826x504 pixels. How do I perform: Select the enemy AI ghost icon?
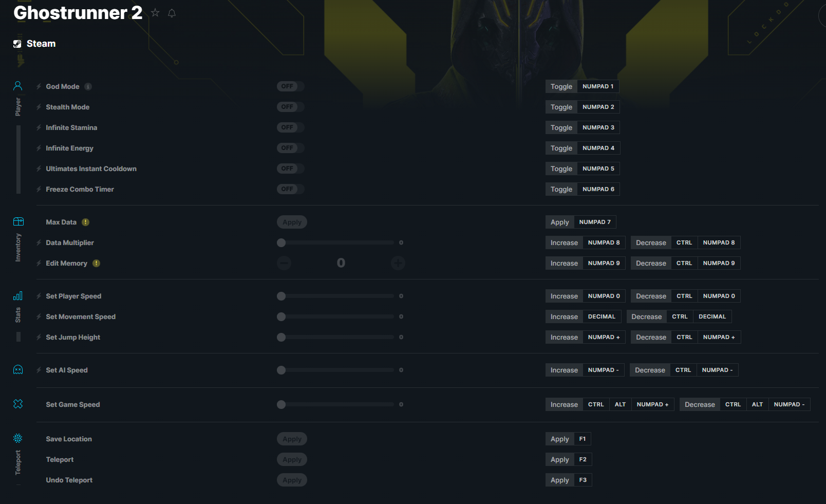click(x=18, y=369)
